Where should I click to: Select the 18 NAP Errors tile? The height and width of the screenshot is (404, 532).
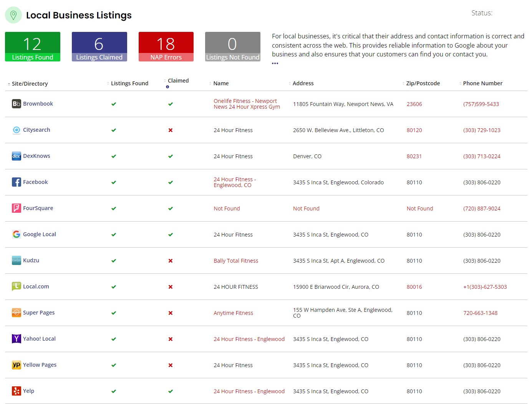point(166,46)
